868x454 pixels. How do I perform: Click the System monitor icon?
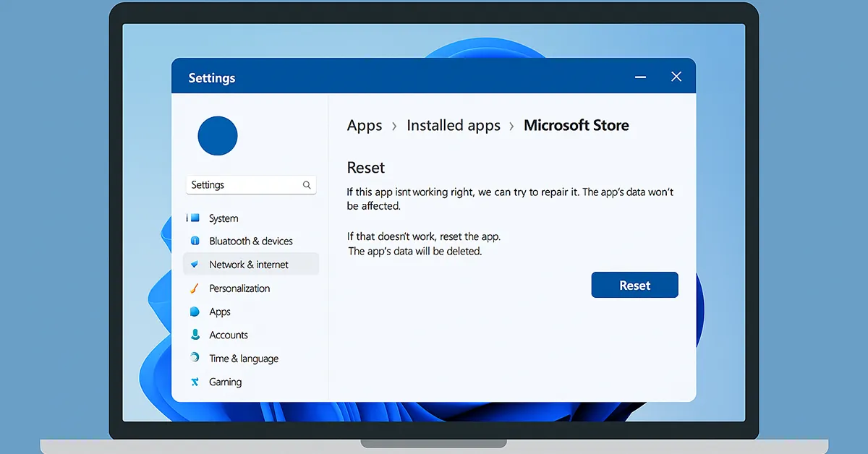(193, 218)
